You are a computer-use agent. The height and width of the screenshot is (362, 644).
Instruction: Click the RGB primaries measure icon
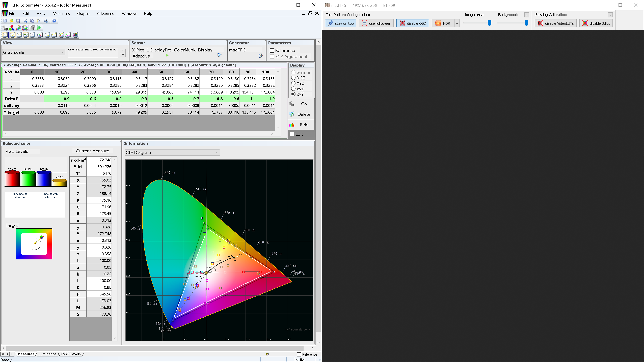12,28
